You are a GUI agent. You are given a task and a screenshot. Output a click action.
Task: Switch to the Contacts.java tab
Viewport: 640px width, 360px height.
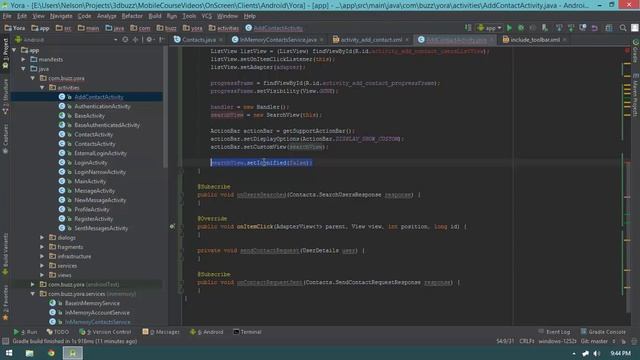point(198,40)
